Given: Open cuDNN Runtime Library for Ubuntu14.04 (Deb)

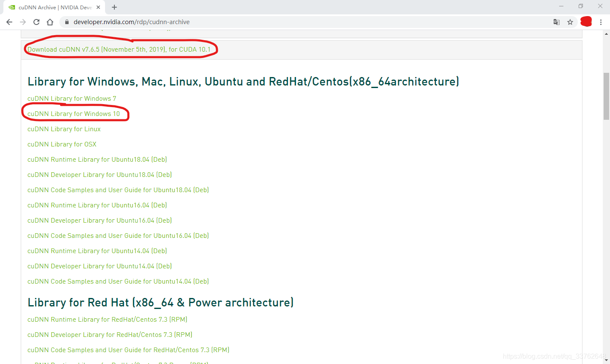Looking at the screenshot, I should click(x=97, y=251).
